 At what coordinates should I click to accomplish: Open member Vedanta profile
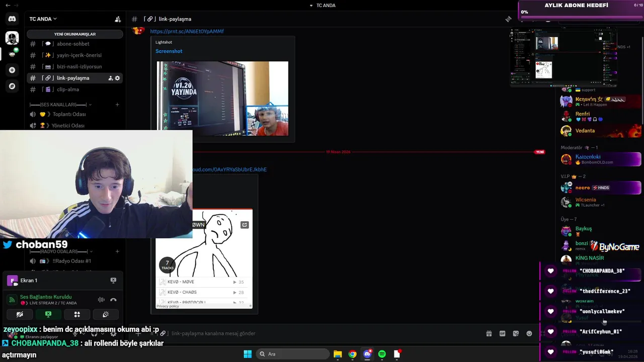pos(601,131)
